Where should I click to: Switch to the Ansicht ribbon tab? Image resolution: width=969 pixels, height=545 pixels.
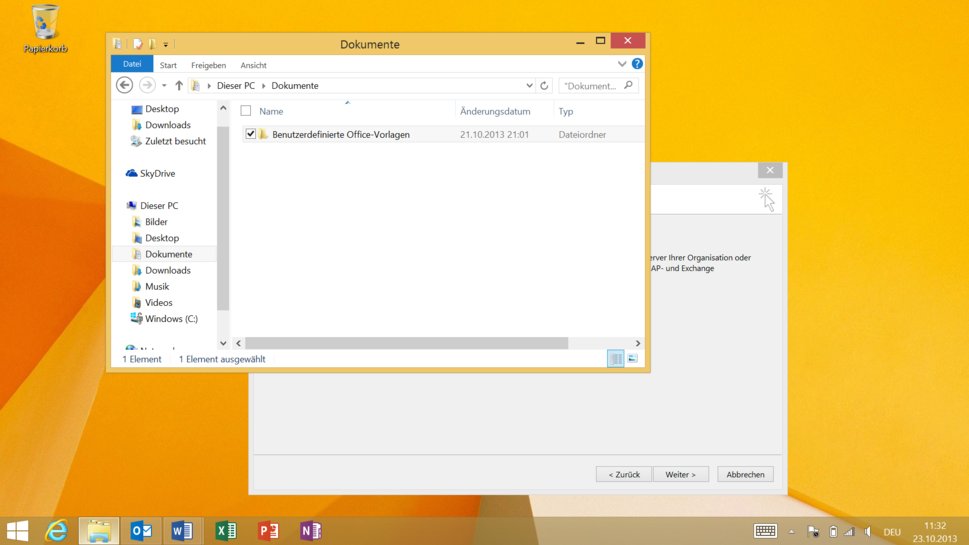253,65
